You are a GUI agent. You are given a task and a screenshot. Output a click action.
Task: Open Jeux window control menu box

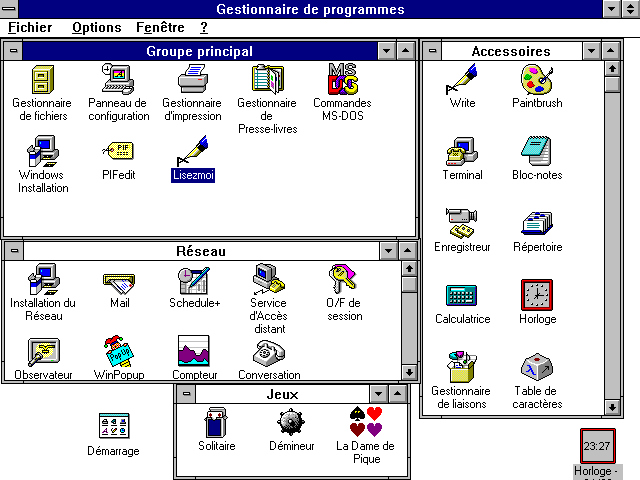click(186, 394)
